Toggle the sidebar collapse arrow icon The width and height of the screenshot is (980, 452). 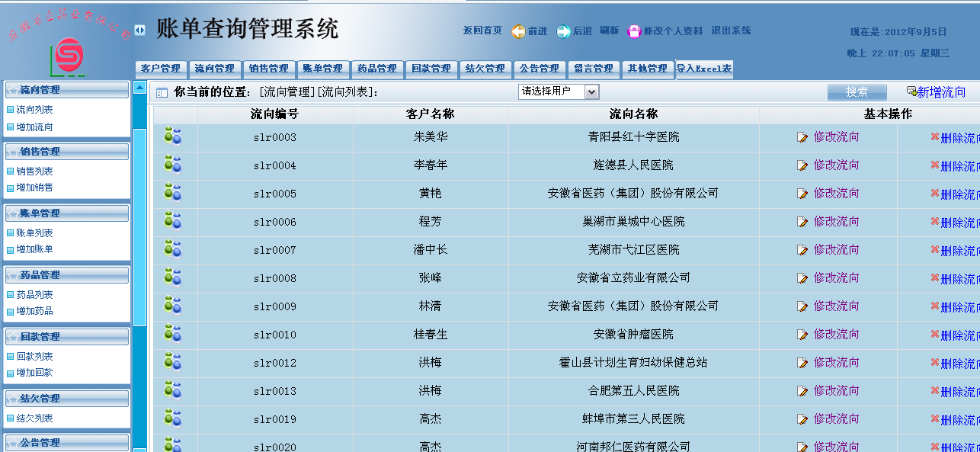point(139,30)
